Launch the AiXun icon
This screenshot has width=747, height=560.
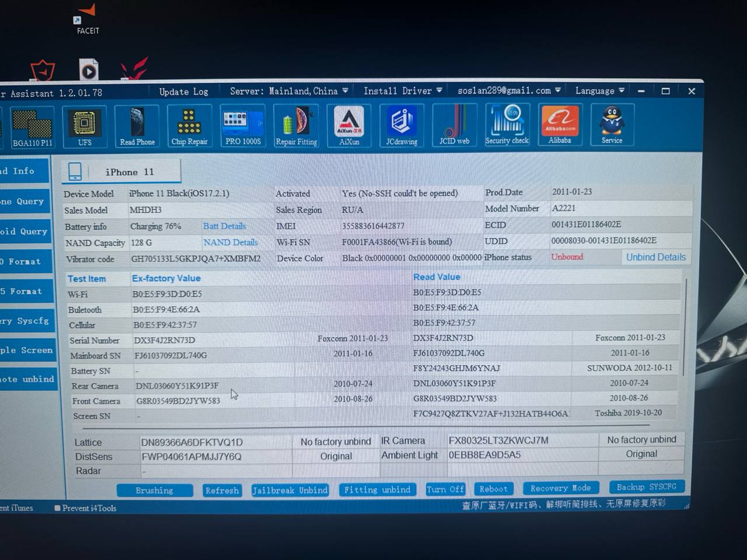point(349,125)
